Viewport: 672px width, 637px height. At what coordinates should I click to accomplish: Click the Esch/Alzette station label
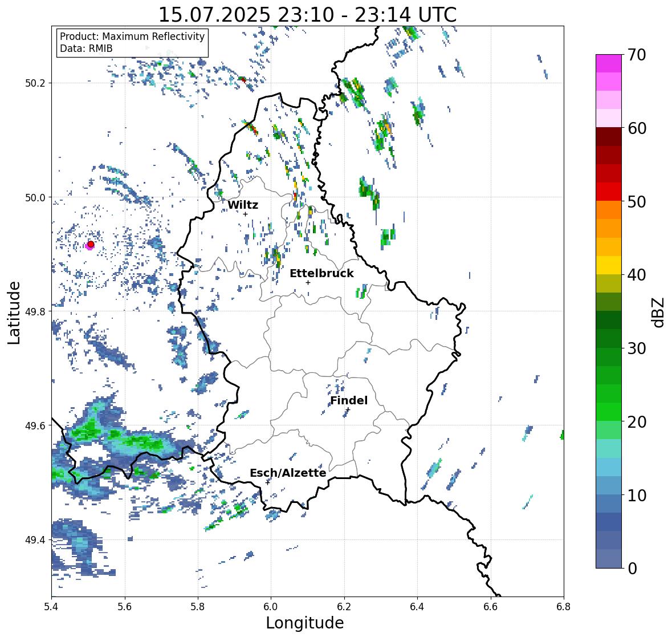pyautogui.click(x=288, y=473)
